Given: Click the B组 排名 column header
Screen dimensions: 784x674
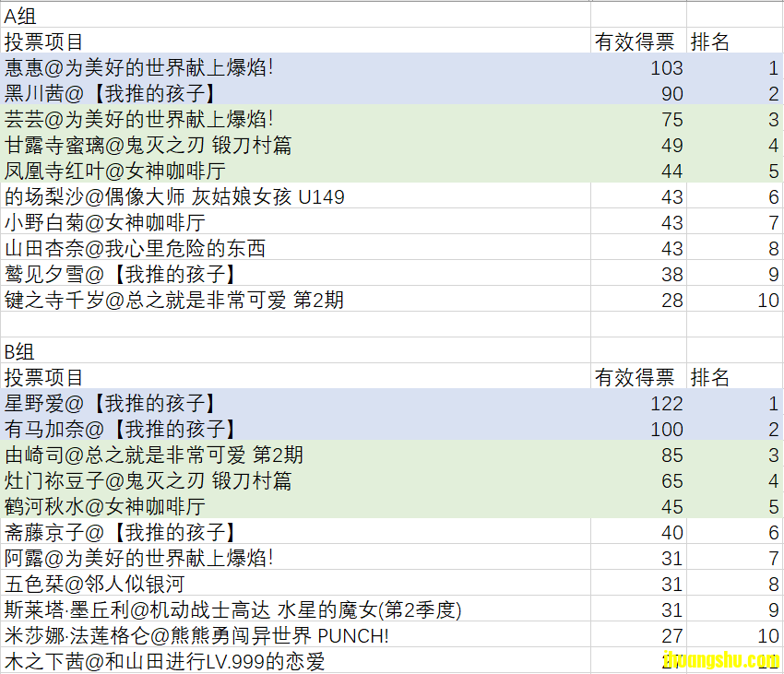Looking at the screenshot, I should [734, 376].
